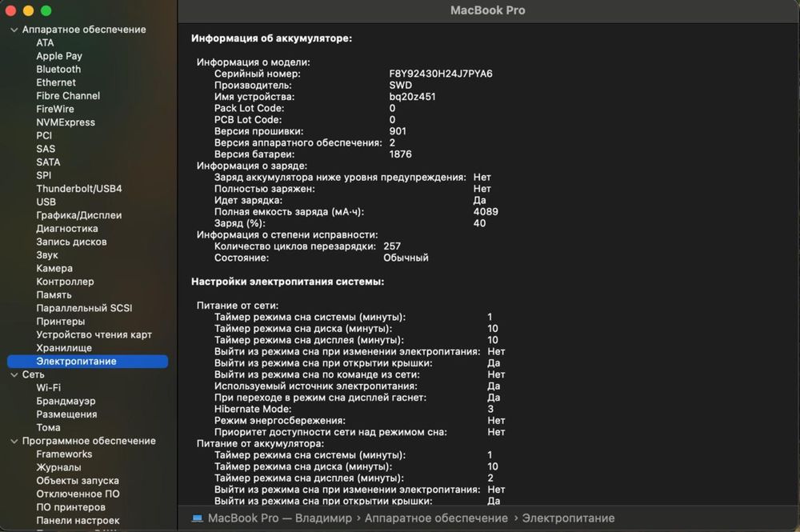Image resolution: width=800 pixels, height=532 pixels.
Task: Open Память in the sidebar
Action: (54, 295)
